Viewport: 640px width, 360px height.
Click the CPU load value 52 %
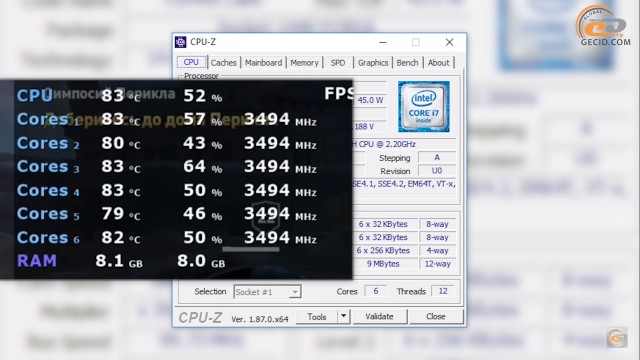pos(202,96)
